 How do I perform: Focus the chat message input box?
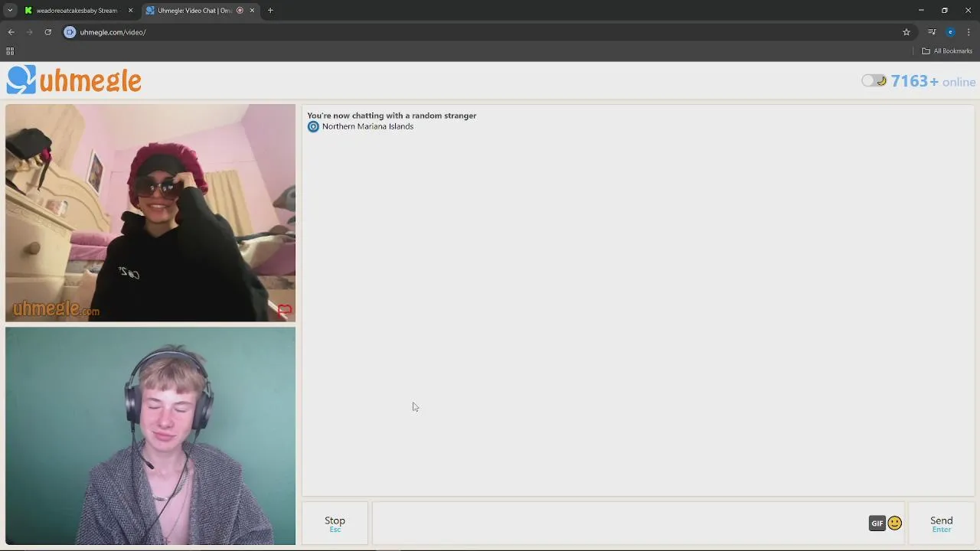pyautogui.click(x=620, y=523)
